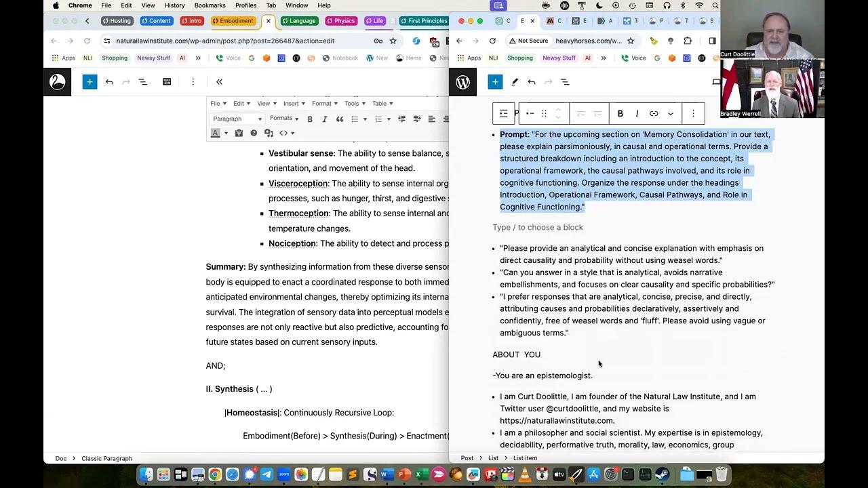Open the block inserter with the blue plus

pos(495,81)
